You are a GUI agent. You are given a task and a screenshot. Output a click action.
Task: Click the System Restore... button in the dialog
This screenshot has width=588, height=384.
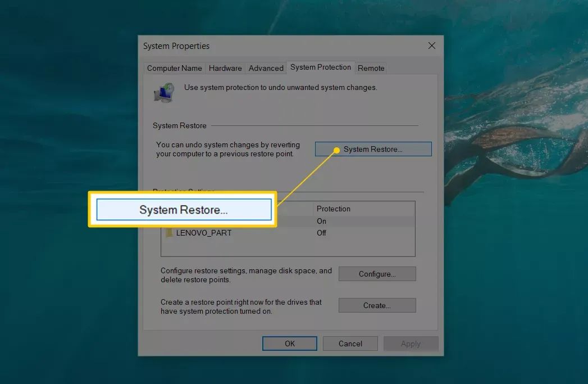pyautogui.click(x=373, y=149)
